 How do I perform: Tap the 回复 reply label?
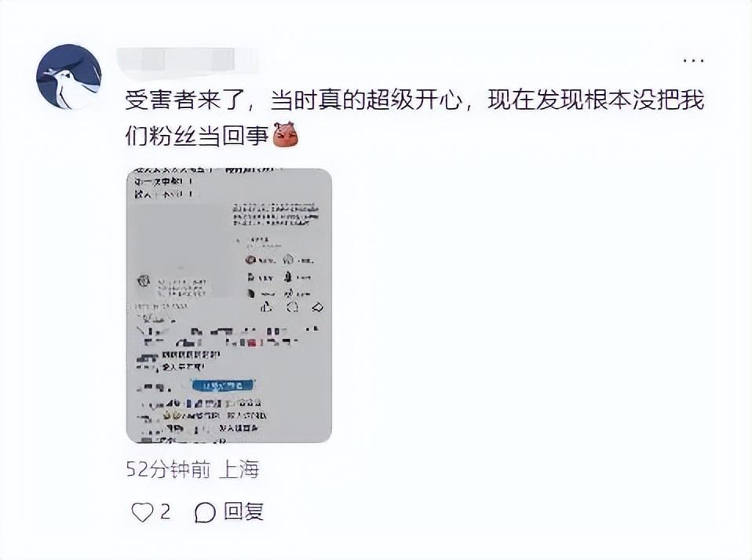coord(243,512)
